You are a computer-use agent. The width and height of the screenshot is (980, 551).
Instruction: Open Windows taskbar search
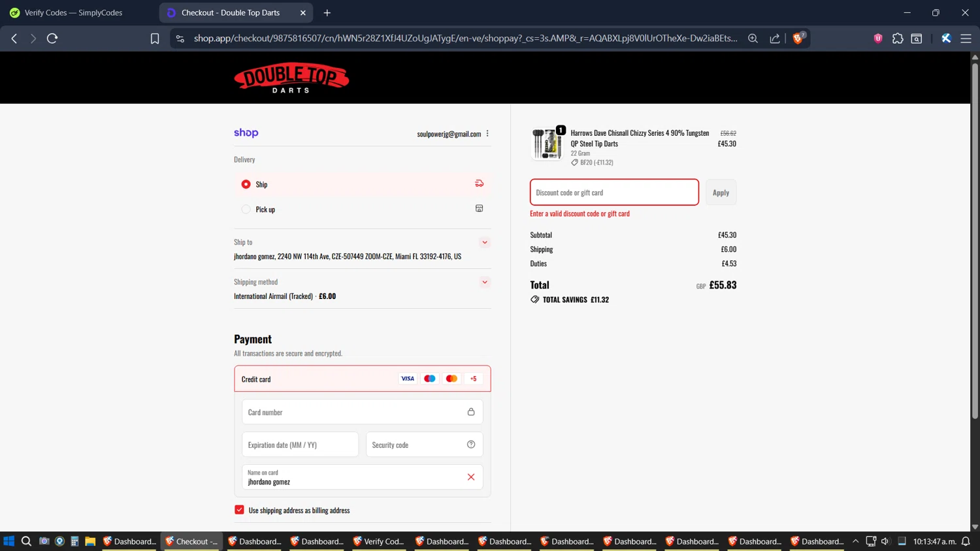tap(26, 541)
